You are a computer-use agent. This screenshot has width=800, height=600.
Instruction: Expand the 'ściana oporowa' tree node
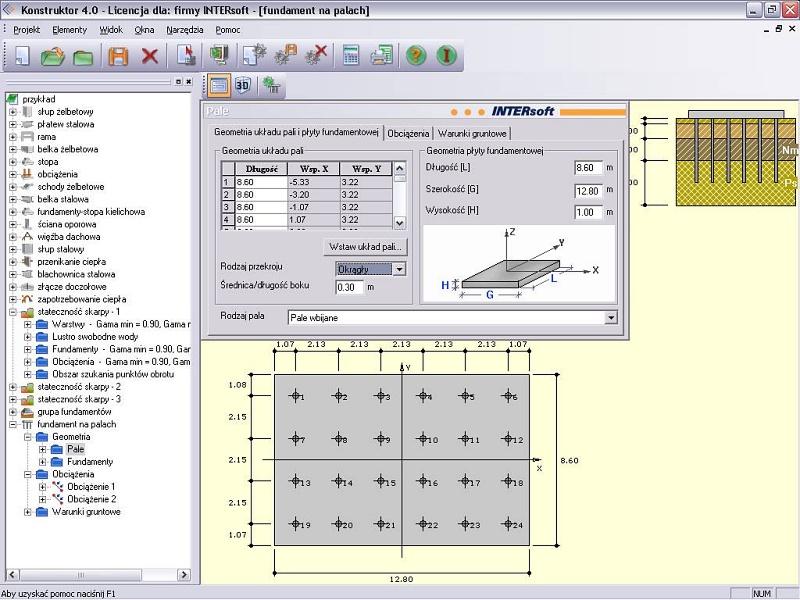[13, 224]
